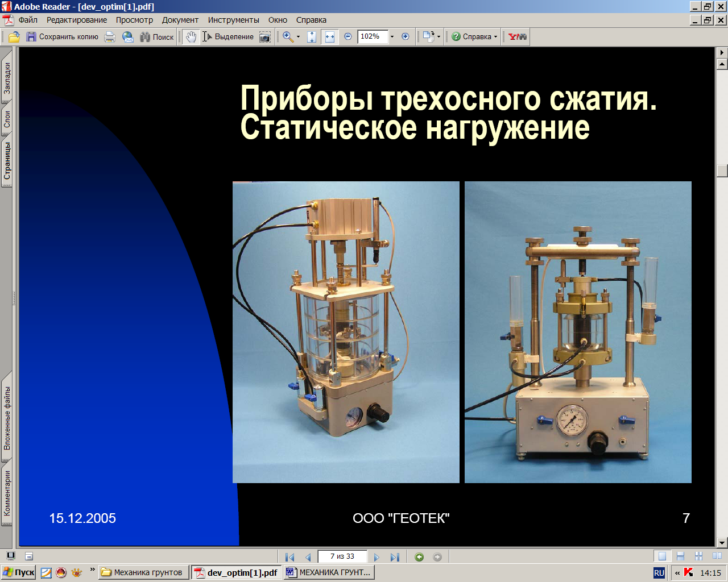
Task: Open the Окно menu
Action: pyautogui.click(x=278, y=20)
